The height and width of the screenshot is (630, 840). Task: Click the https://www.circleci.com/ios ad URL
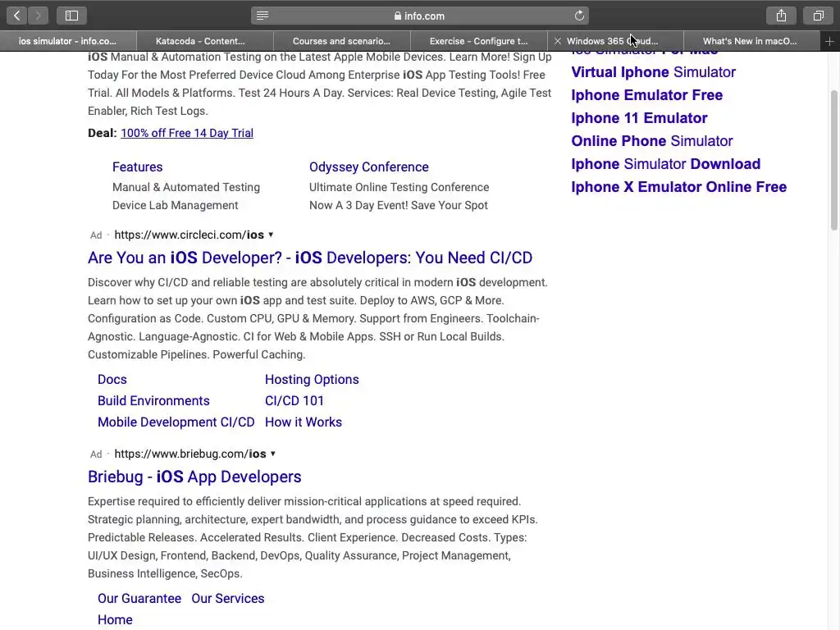[x=189, y=235]
